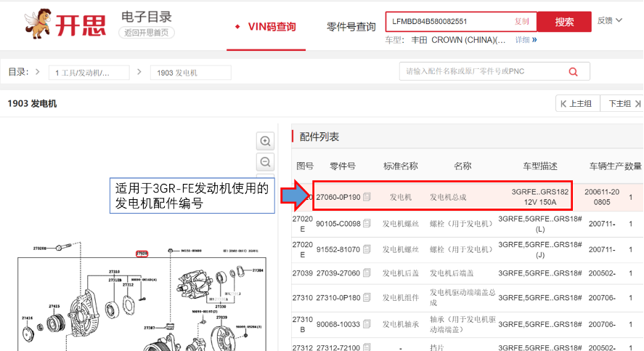Screen dimensions: 644x351
Task: Select part number 27310-0P180
Action: [338, 297]
